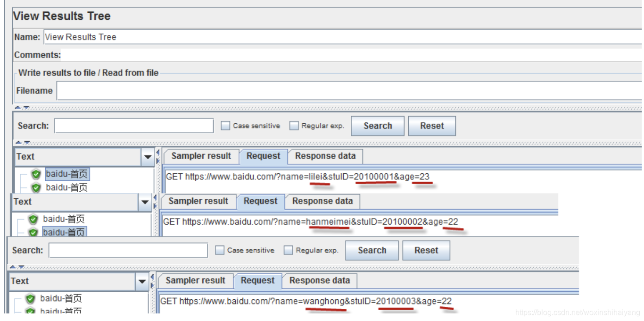Select the highlighted baidu-首页 row in the hanmeimei panel
The image size is (644, 321).
64,232
